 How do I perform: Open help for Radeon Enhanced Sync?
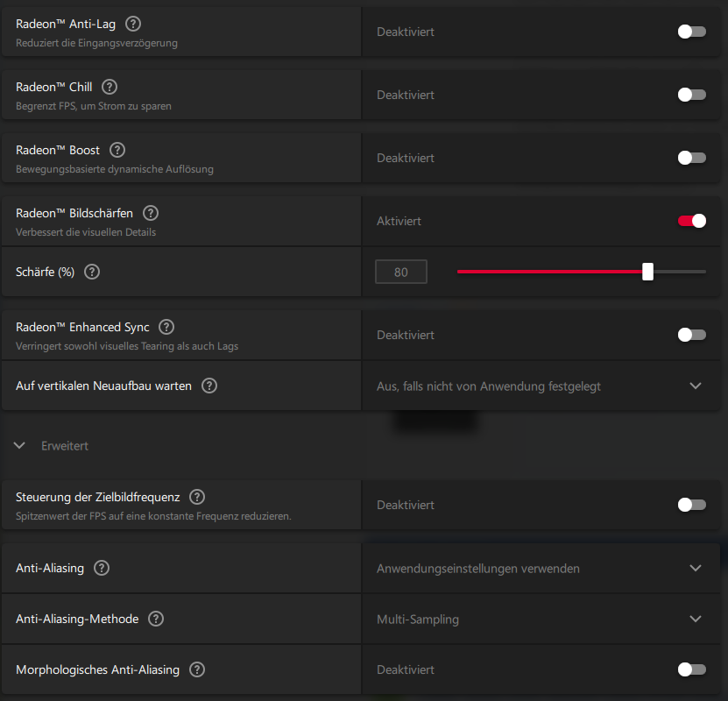click(x=166, y=327)
